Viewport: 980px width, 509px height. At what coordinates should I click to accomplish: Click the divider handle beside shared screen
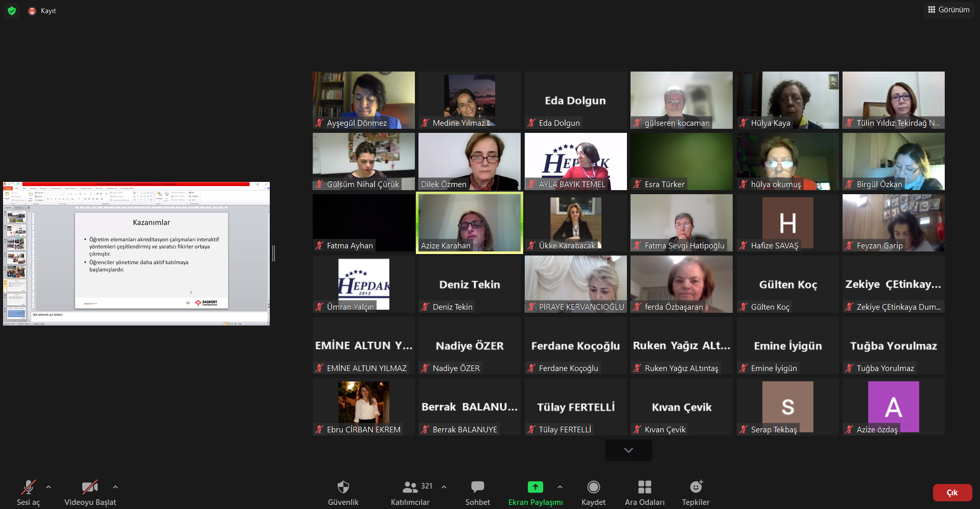[274, 253]
